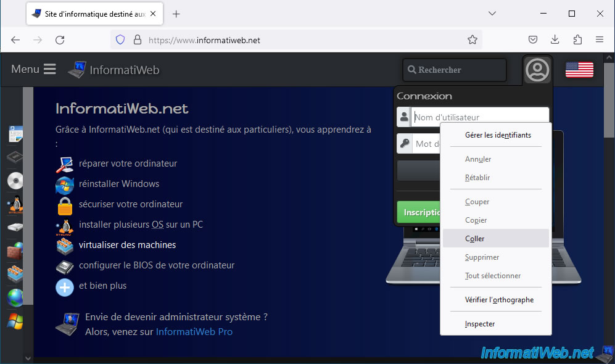
Task: Reload the page with the refresh icon
Action: (x=60, y=40)
